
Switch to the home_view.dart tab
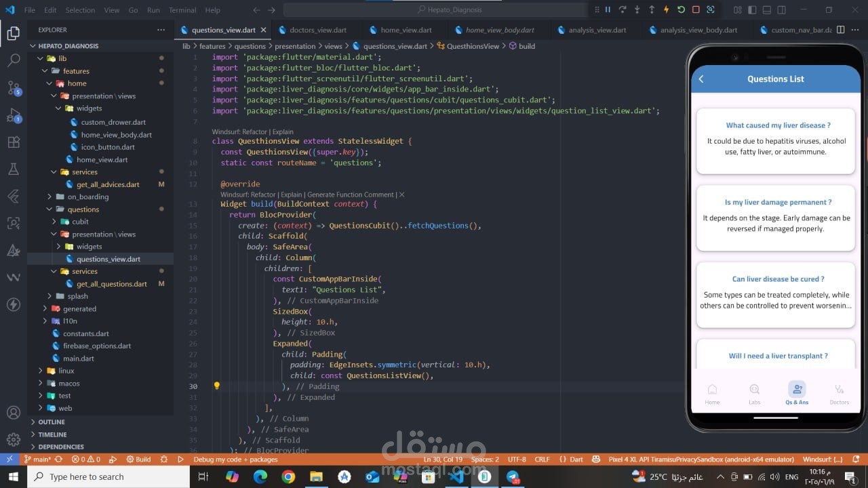(406, 30)
